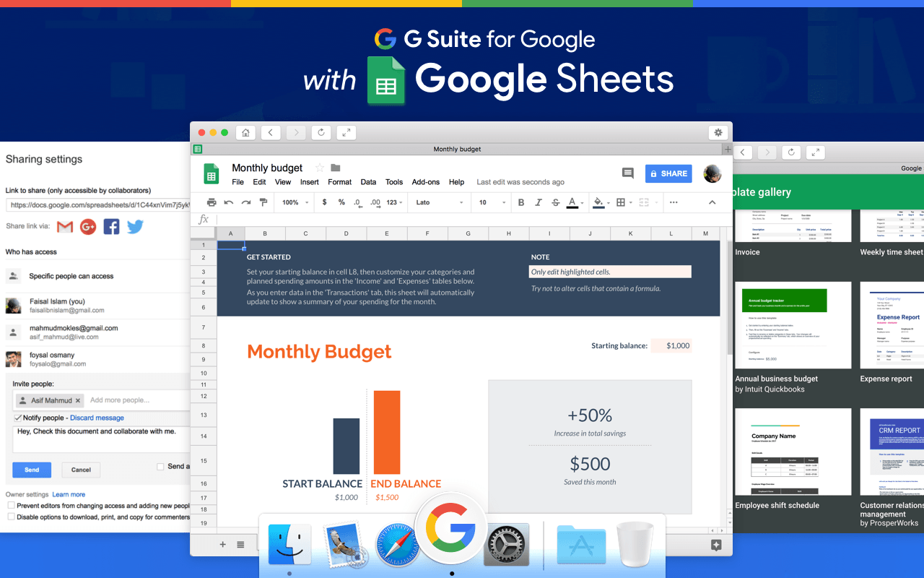
Task: Uncheck the Notify people checkbox
Action: 18,418
